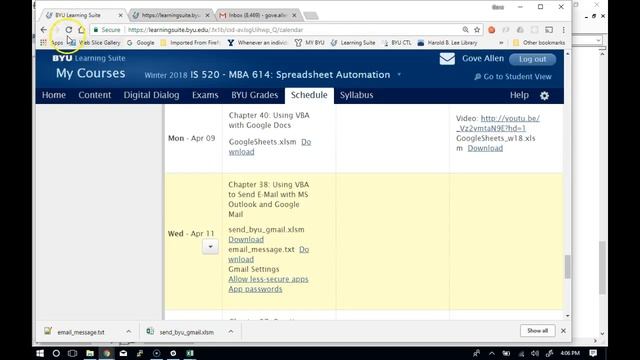Click the taskbar clock showing 4:06 PM
This screenshot has height=360, width=640.
(571, 353)
